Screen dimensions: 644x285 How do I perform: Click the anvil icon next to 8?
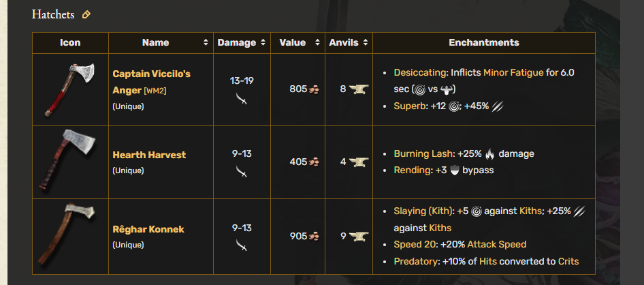pyautogui.click(x=359, y=89)
